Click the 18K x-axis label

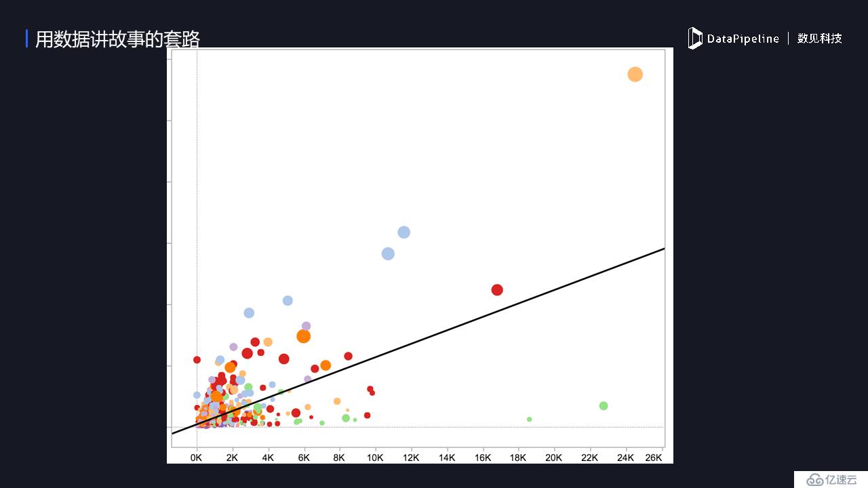(519, 458)
